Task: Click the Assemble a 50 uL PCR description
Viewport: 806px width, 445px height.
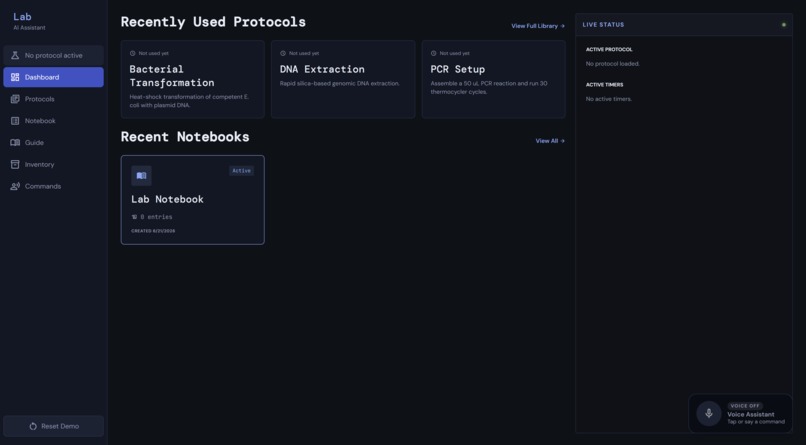Action: (x=489, y=87)
